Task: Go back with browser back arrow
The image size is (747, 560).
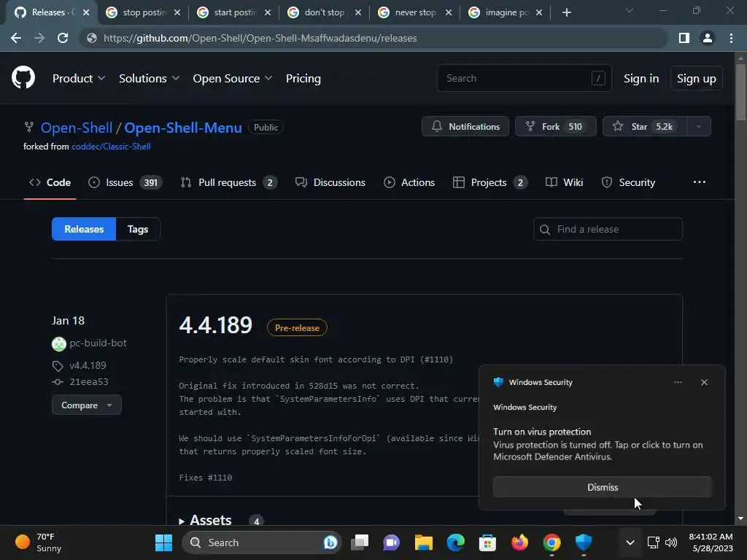Action: click(x=16, y=38)
